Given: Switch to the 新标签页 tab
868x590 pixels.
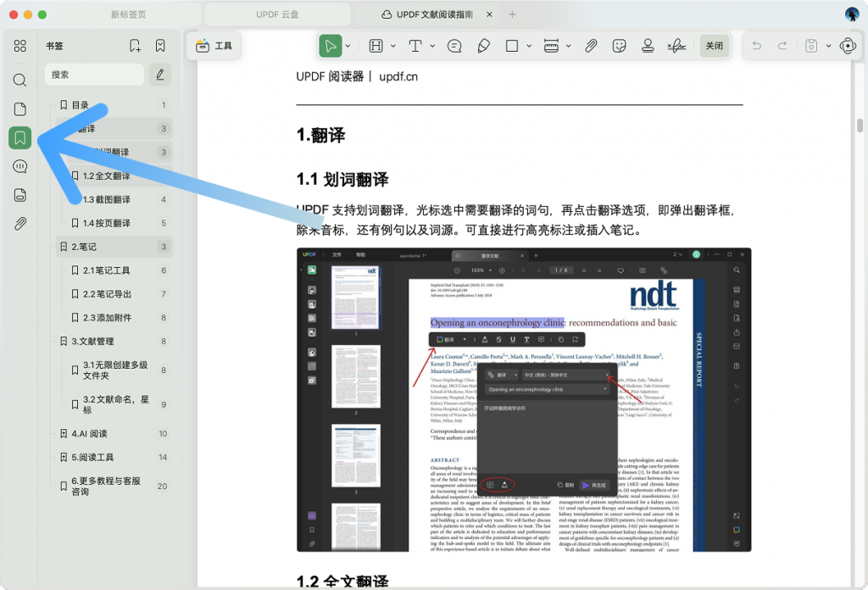Looking at the screenshot, I should [x=128, y=14].
